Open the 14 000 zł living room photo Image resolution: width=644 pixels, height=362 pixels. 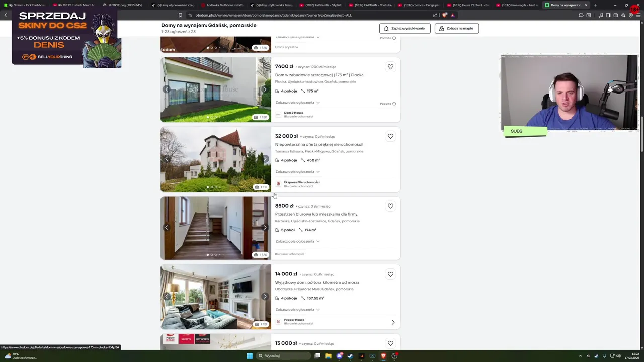pos(215,297)
